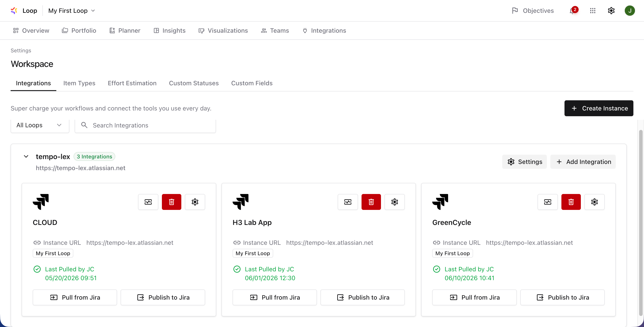Focus the Search Integrations field
Image resolution: width=644 pixels, height=327 pixels.
(145, 125)
